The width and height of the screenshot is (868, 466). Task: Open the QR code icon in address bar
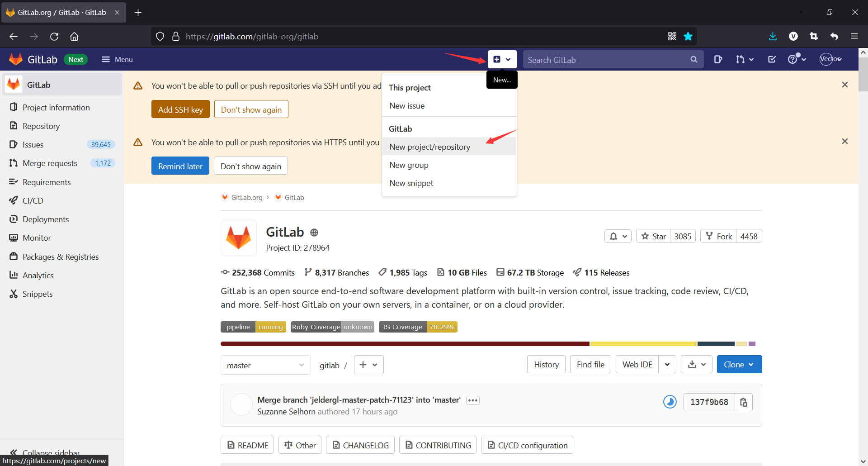[x=672, y=37]
